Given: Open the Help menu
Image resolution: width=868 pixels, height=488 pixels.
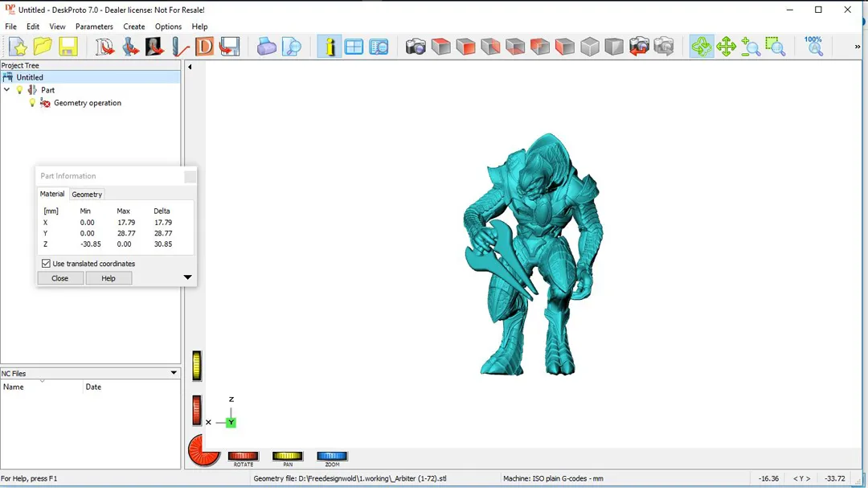Looking at the screenshot, I should [x=199, y=27].
